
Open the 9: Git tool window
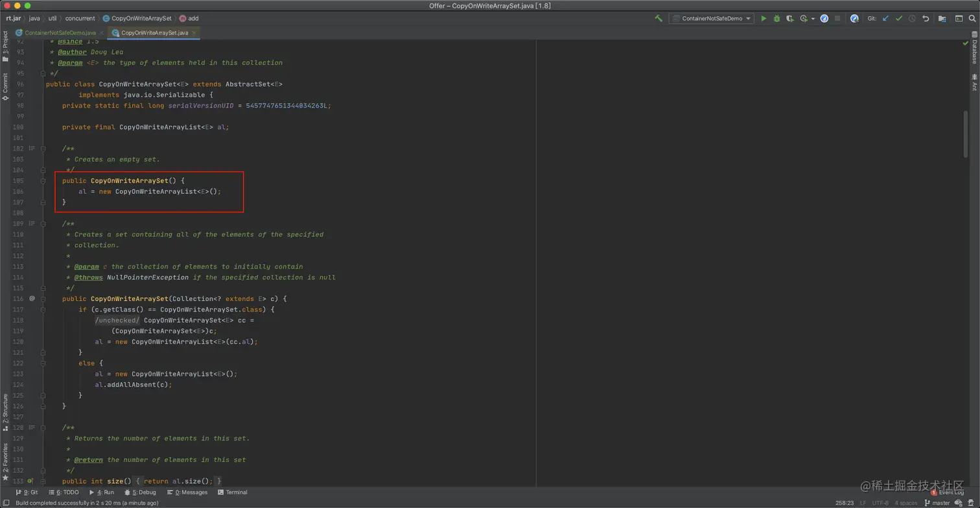(27, 492)
